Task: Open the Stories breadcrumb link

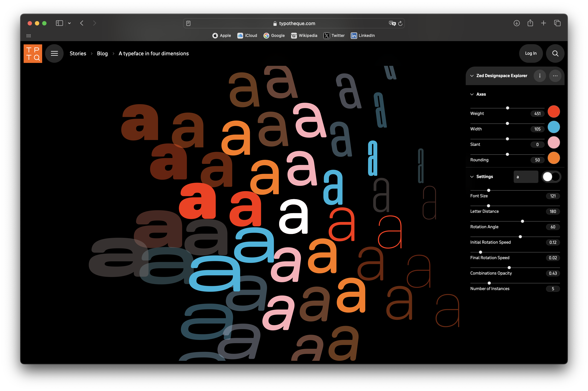Action: click(x=78, y=53)
